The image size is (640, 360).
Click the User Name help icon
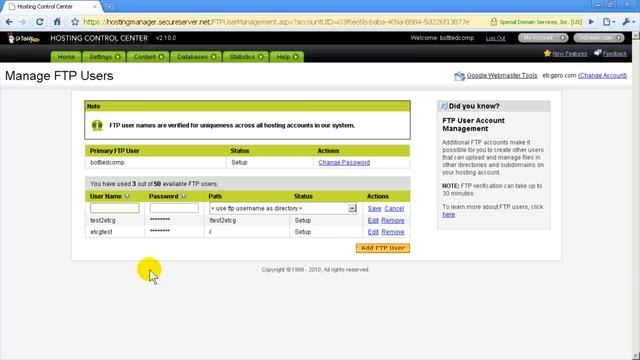127,196
